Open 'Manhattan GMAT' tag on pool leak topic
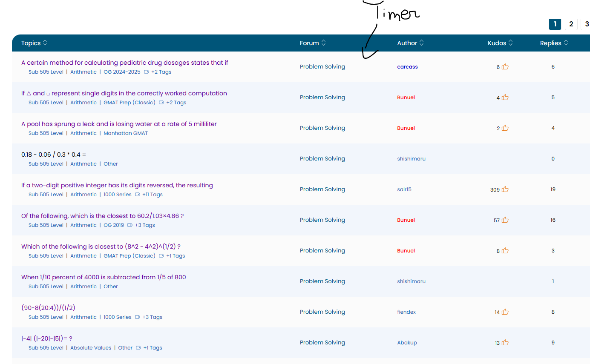Image resolution: width=590 pixels, height=364 pixels. click(x=126, y=133)
